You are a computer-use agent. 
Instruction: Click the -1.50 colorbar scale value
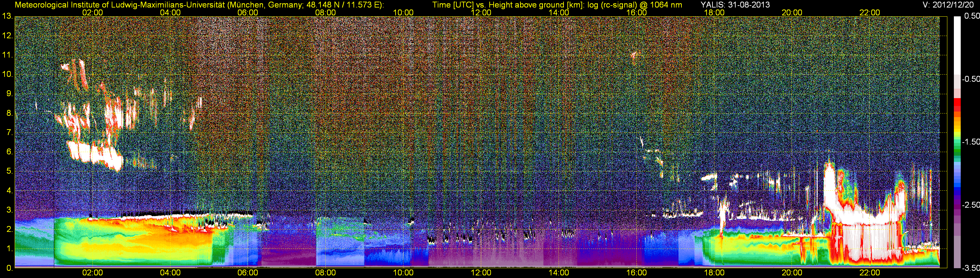coord(971,142)
